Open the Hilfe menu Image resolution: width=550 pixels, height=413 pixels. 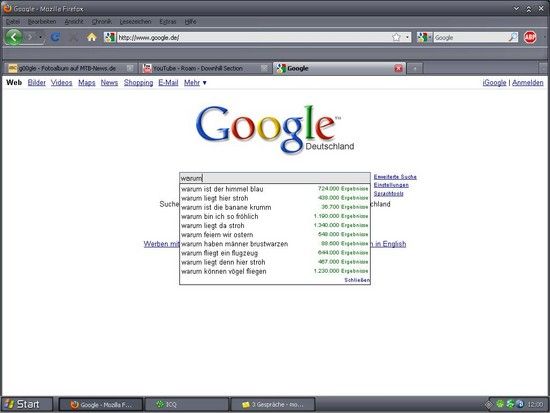pyautogui.click(x=190, y=21)
